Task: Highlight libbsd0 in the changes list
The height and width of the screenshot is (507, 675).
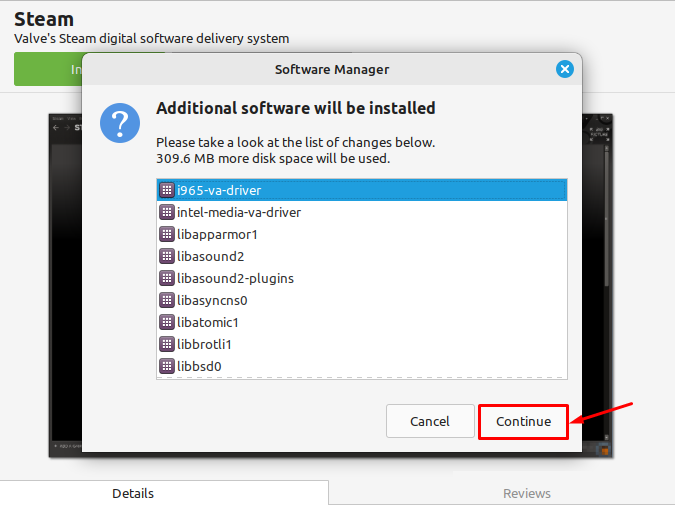Action: pyautogui.click(x=199, y=366)
